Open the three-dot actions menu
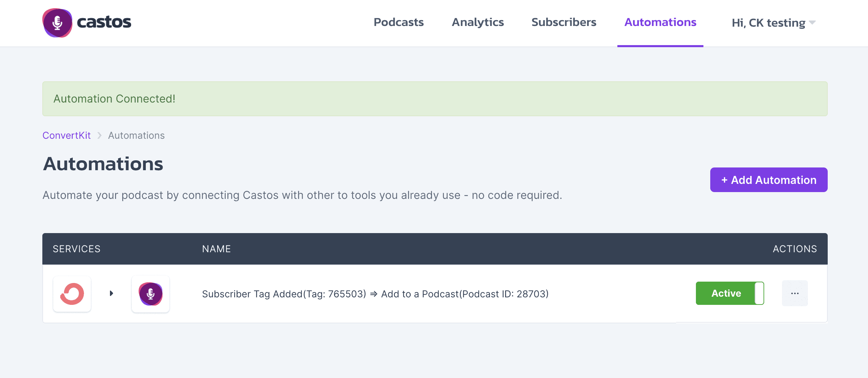 click(795, 293)
